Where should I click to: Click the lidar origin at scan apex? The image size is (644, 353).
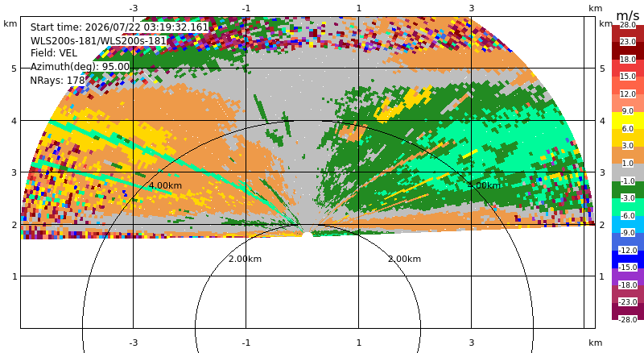[x=308, y=235]
